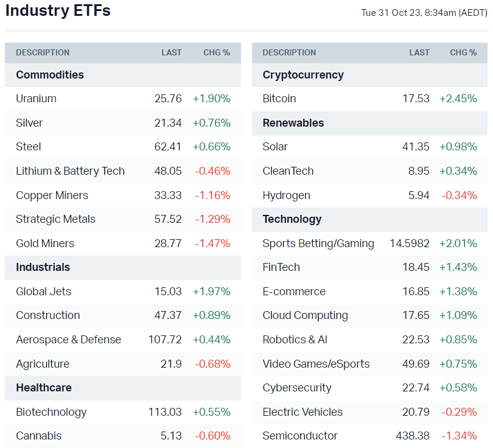Click the Technology section heading
493x448 pixels.
tap(292, 219)
